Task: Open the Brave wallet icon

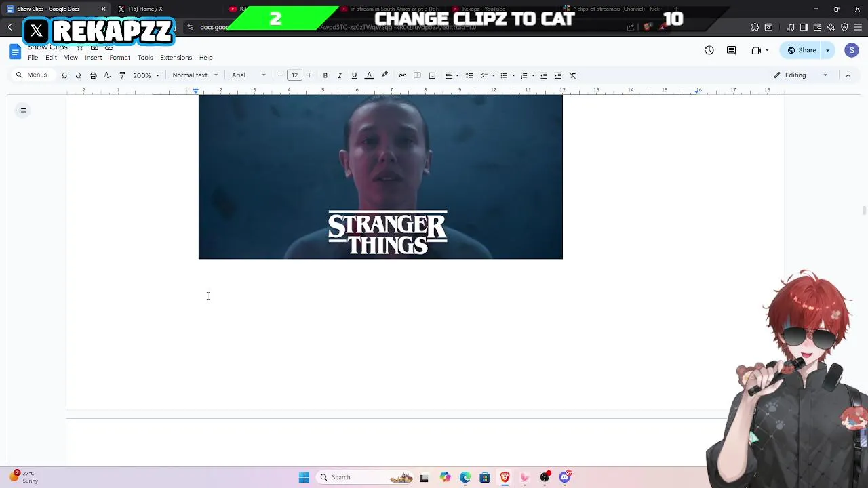Action: (817, 27)
